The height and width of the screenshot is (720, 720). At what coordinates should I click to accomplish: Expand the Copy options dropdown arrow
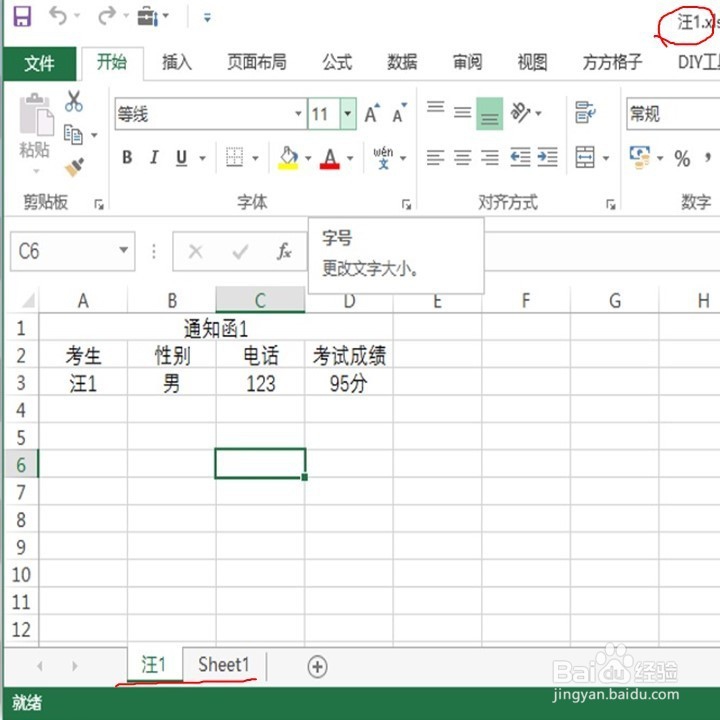coord(95,135)
